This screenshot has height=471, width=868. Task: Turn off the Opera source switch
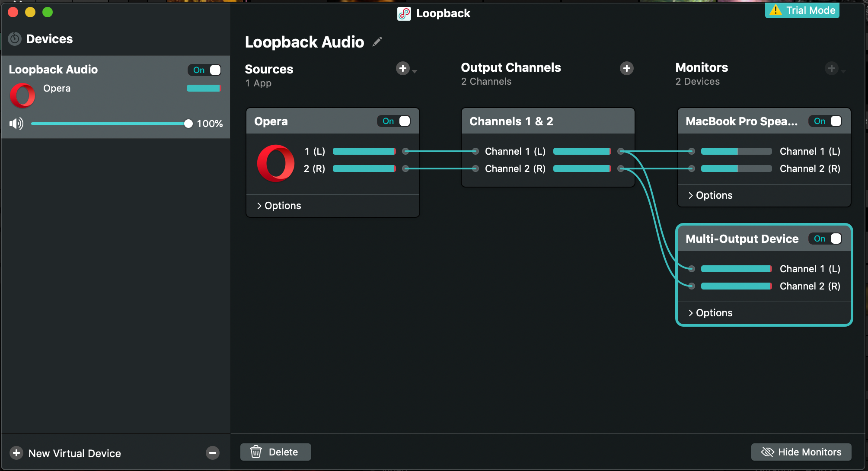pos(394,121)
